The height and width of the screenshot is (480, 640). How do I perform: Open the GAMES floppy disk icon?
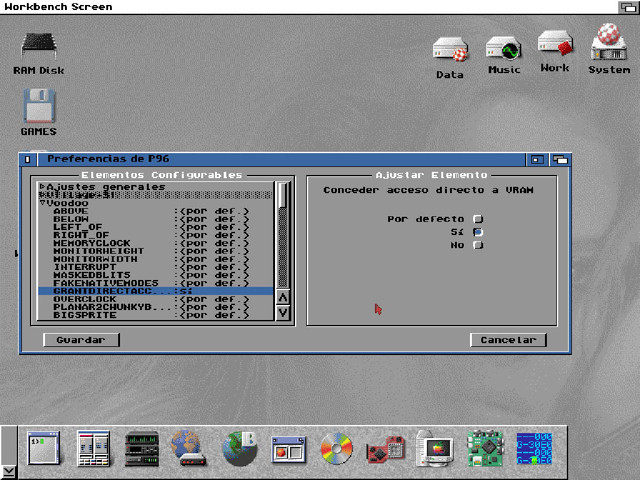pyautogui.click(x=39, y=106)
